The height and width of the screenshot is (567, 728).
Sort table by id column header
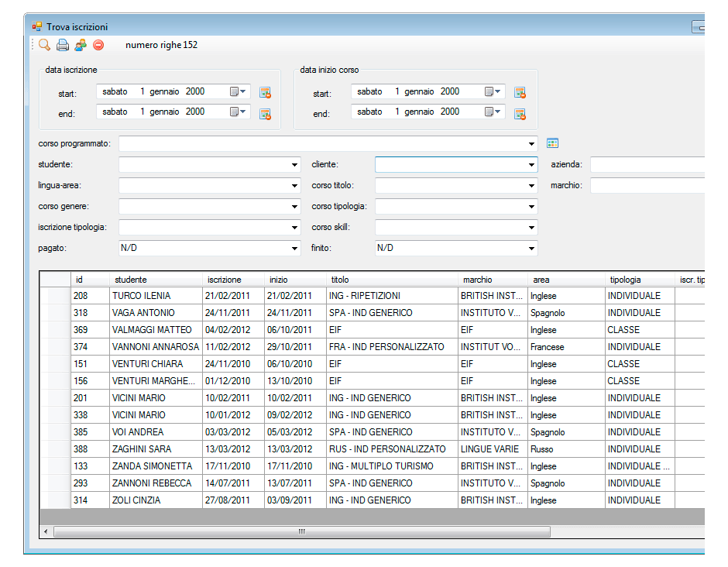click(90, 280)
